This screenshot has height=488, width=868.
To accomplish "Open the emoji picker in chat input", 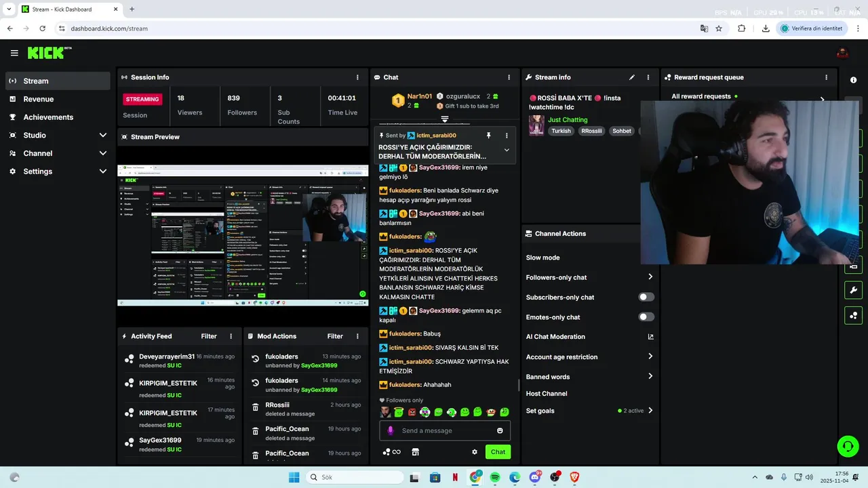I will coord(500,430).
